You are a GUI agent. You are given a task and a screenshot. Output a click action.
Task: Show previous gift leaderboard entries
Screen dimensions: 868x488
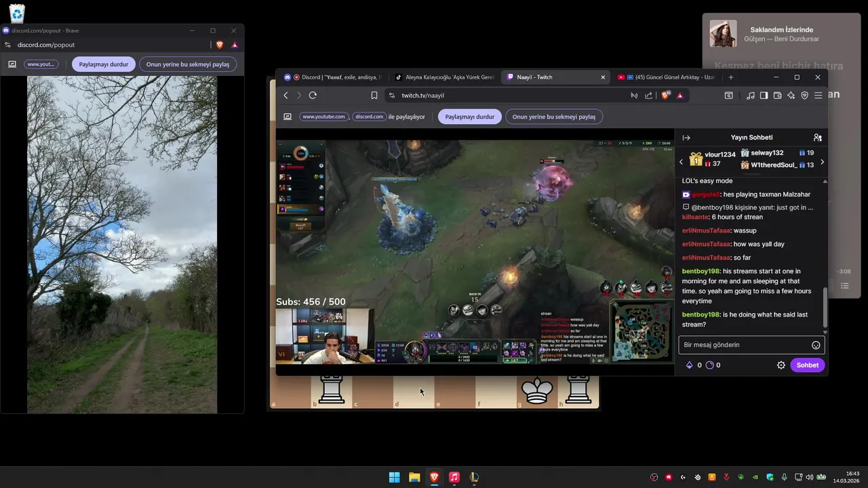pyautogui.click(x=681, y=162)
